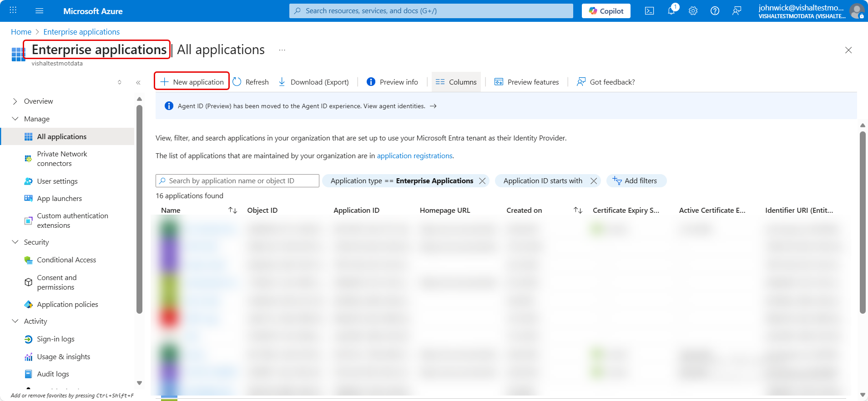Viewport: 868px width, 401px height.
Task: Open the Azure portal hamburger menu
Action: pos(40,11)
